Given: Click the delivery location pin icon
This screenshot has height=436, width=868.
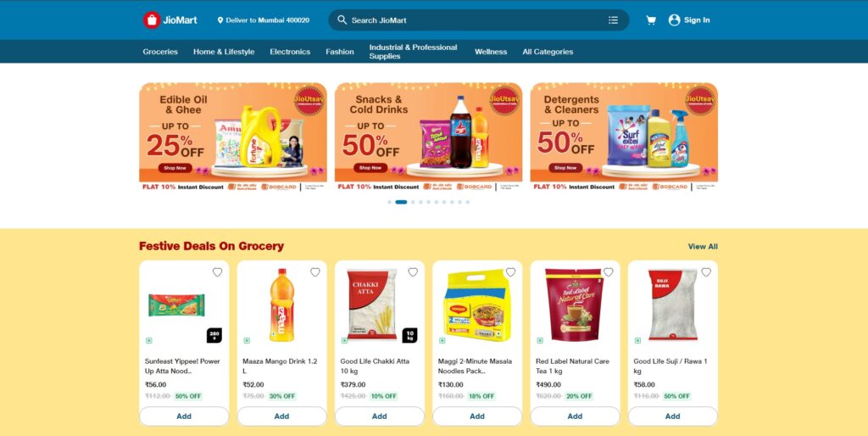Looking at the screenshot, I should (x=220, y=20).
